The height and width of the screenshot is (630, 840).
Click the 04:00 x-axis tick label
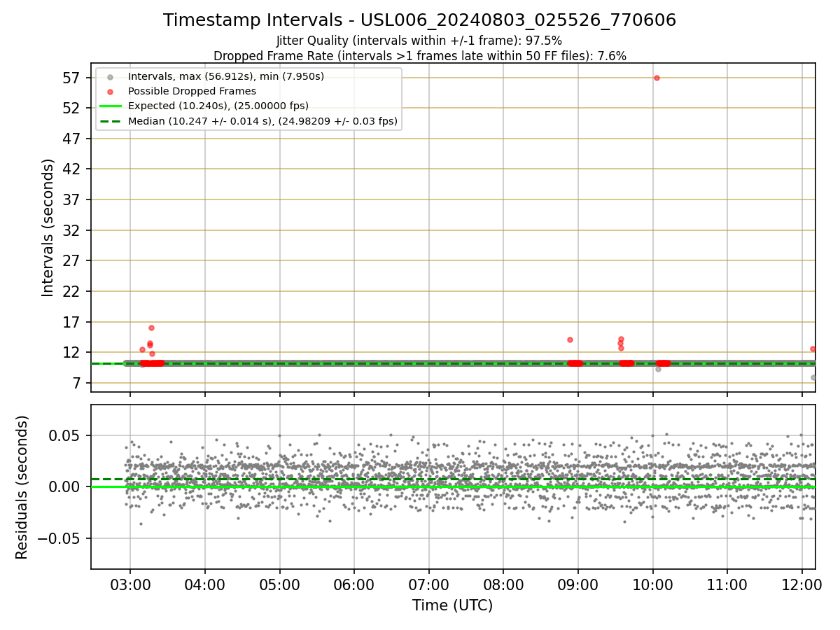205,586
